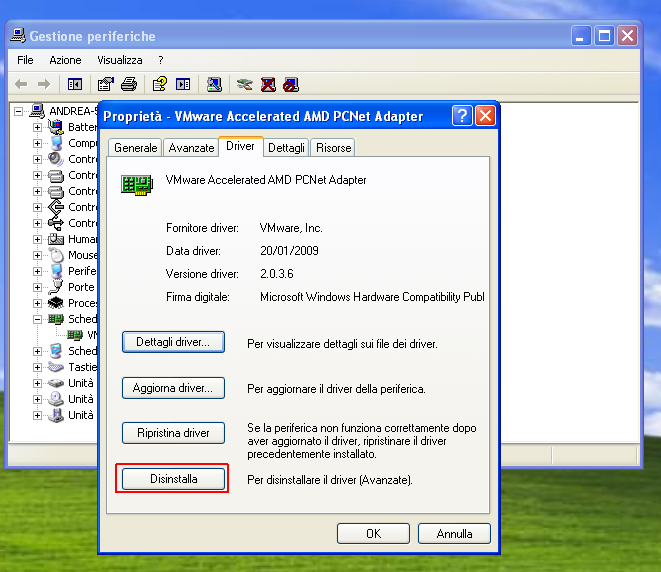This screenshot has width=661, height=572.
Task: Switch to the Risorse tab
Action: pyautogui.click(x=333, y=148)
